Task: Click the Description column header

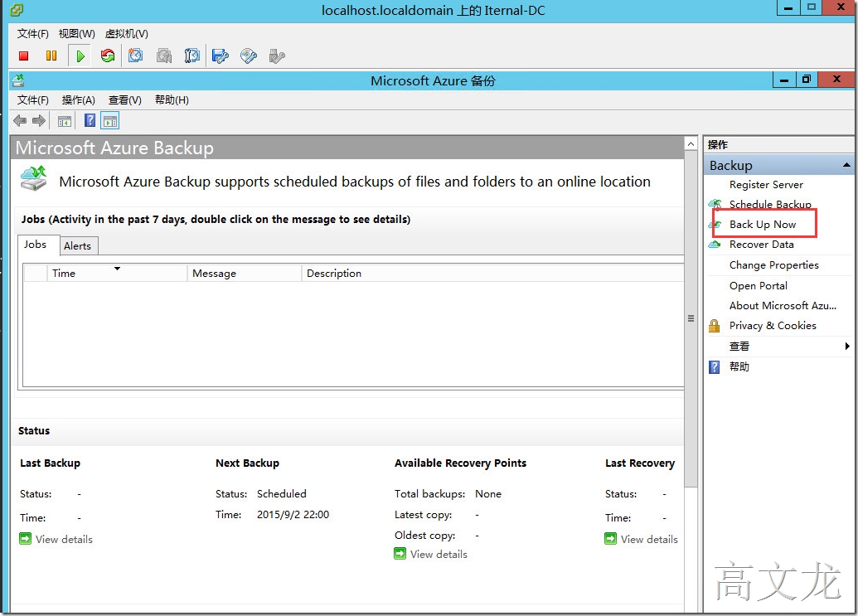Action: pos(492,273)
